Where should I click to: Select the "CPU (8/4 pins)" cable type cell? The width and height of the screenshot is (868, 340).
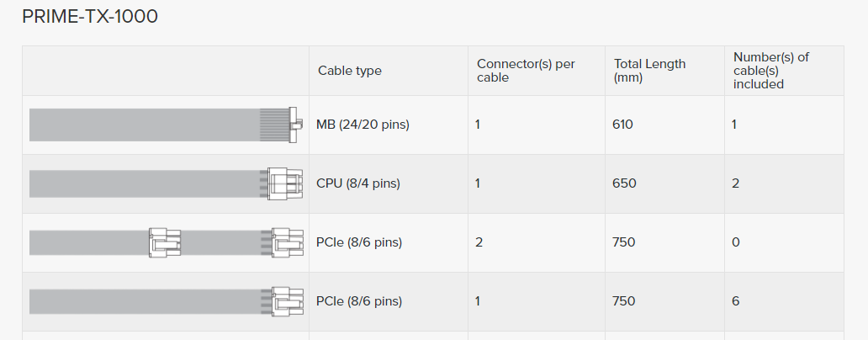coord(358,183)
